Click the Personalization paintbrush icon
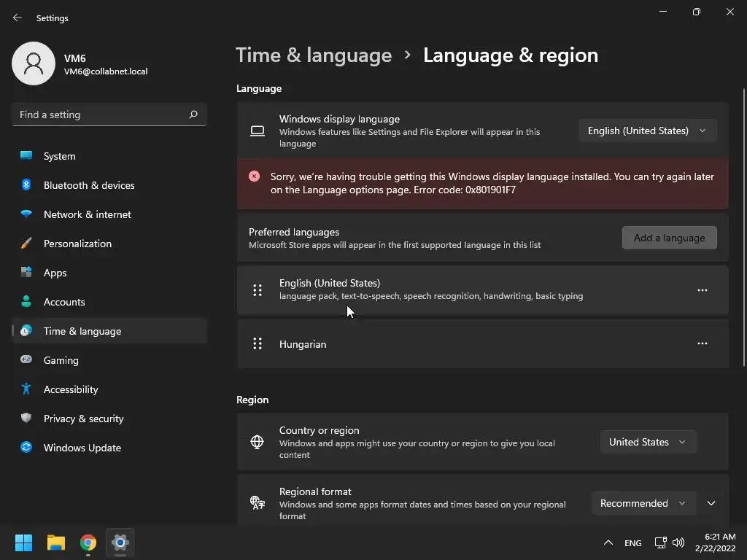Viewport: 747px width, 560px height. (x=26, y=244)
